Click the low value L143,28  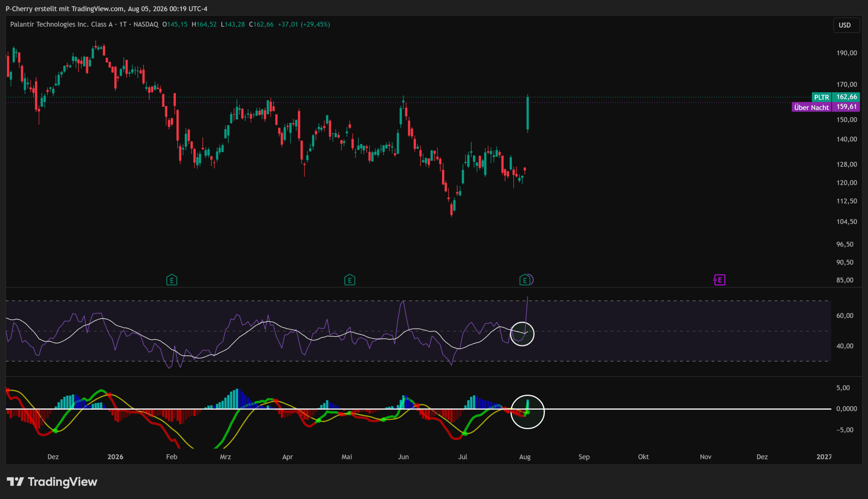point(233,24)
